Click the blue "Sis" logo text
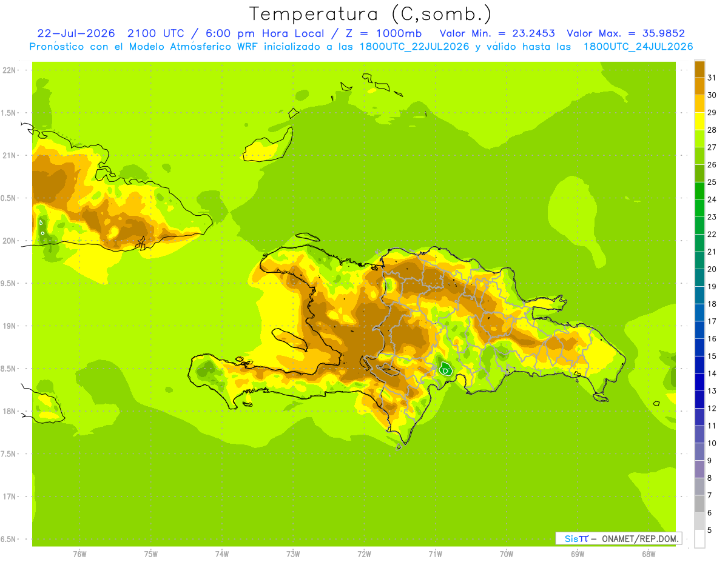 coord(571,538)
